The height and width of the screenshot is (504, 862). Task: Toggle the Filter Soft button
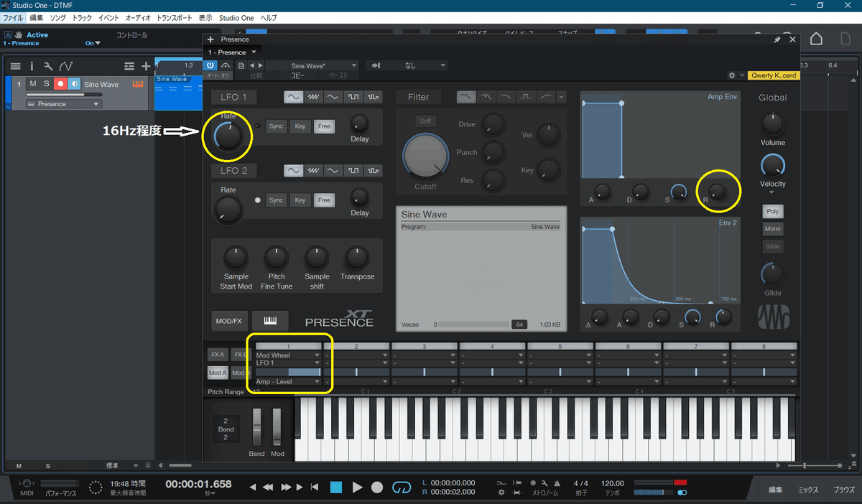[x=426, y=121]
